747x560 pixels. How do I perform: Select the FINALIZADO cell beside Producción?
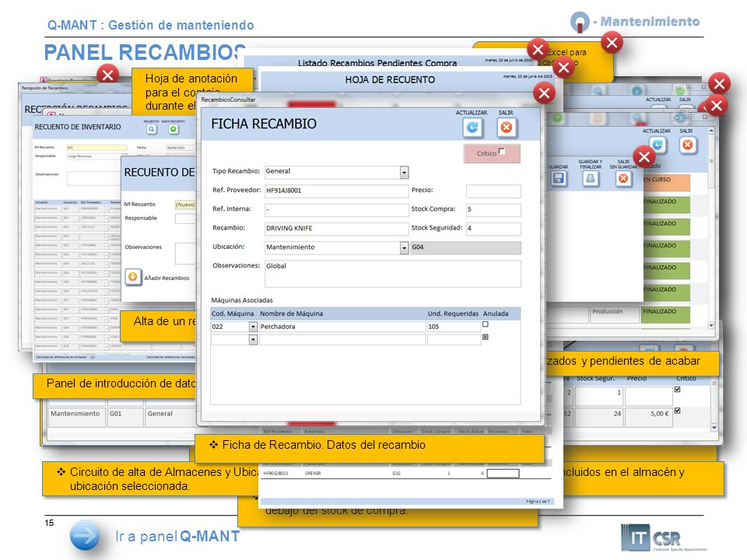click(x=665, y=313)
